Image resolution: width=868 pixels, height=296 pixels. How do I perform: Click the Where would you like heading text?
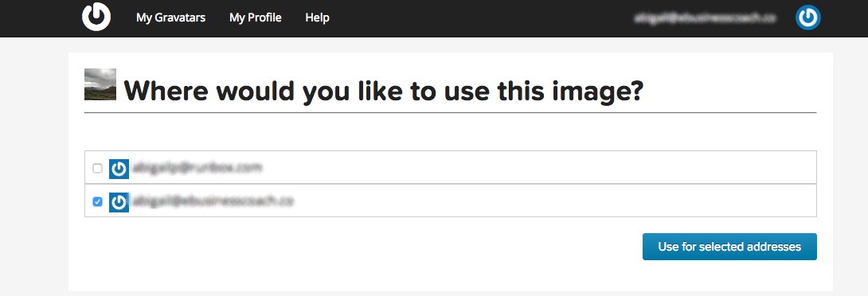tap(383, 91)
